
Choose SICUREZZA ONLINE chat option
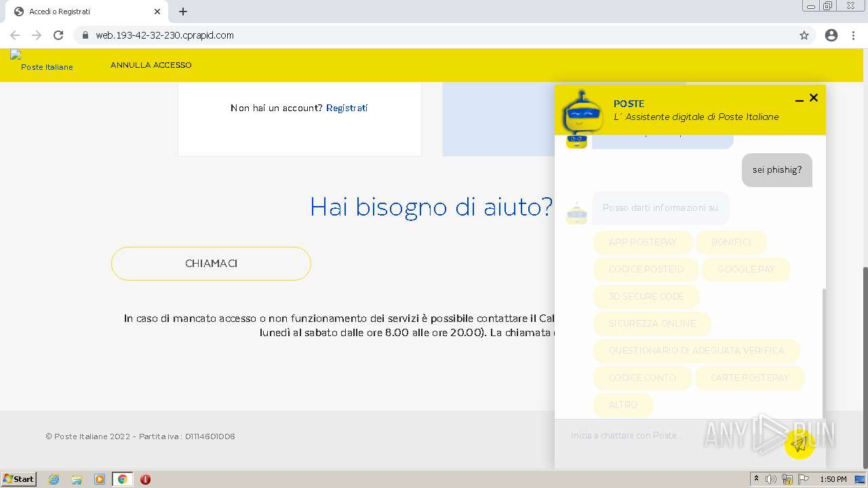coord(652,323)
